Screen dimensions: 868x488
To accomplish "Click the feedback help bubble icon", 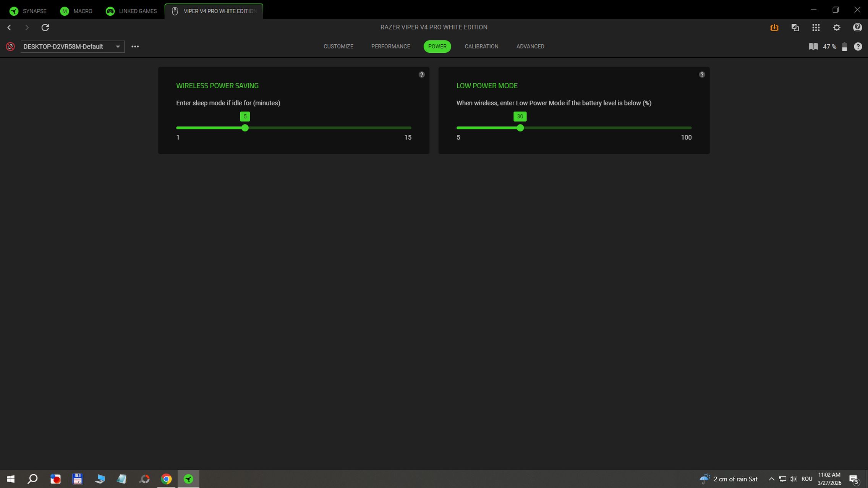I will point(857,27).
